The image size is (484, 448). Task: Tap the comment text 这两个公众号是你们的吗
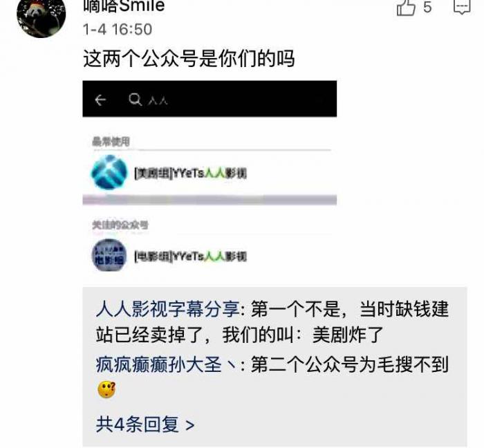tap(189, 58)
